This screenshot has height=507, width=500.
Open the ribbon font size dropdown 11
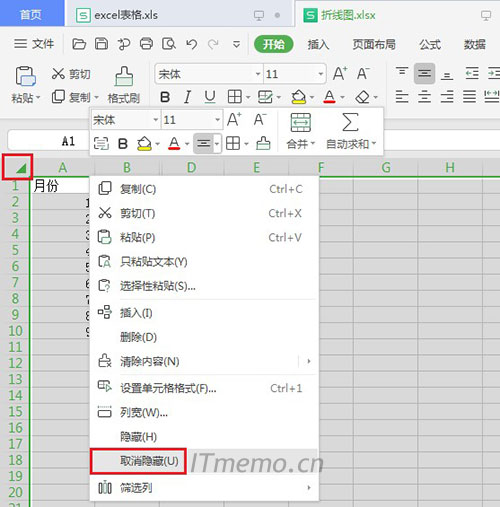coord(320,74)
